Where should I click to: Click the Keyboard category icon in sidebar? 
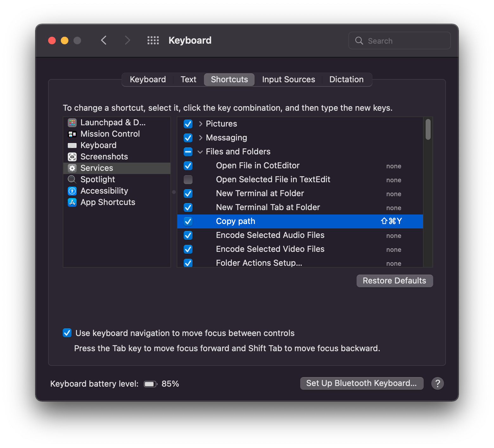pyautogui.click(x=72, y=146)
